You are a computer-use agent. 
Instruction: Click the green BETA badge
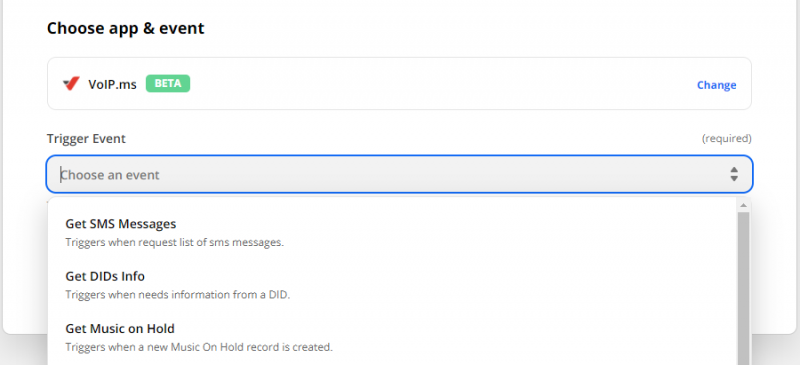168,83
